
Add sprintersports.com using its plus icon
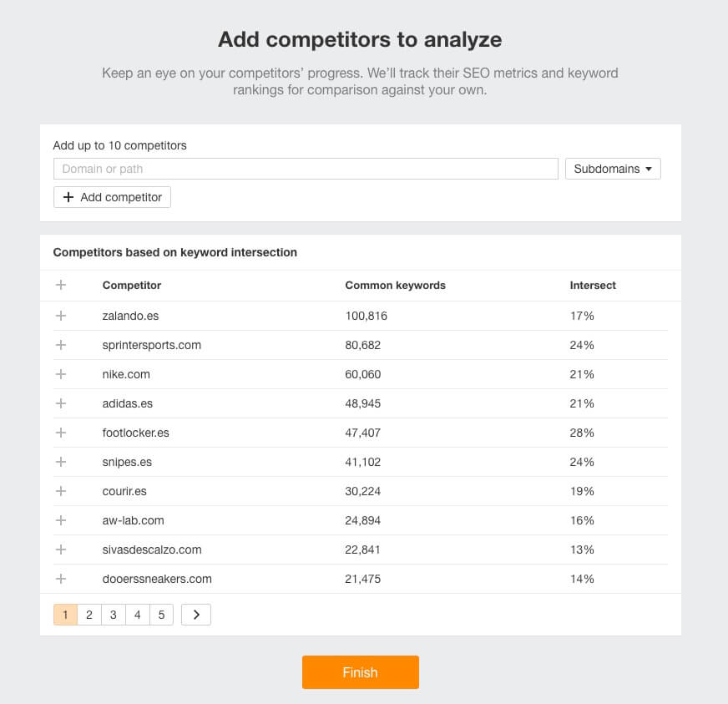(60, 345)
